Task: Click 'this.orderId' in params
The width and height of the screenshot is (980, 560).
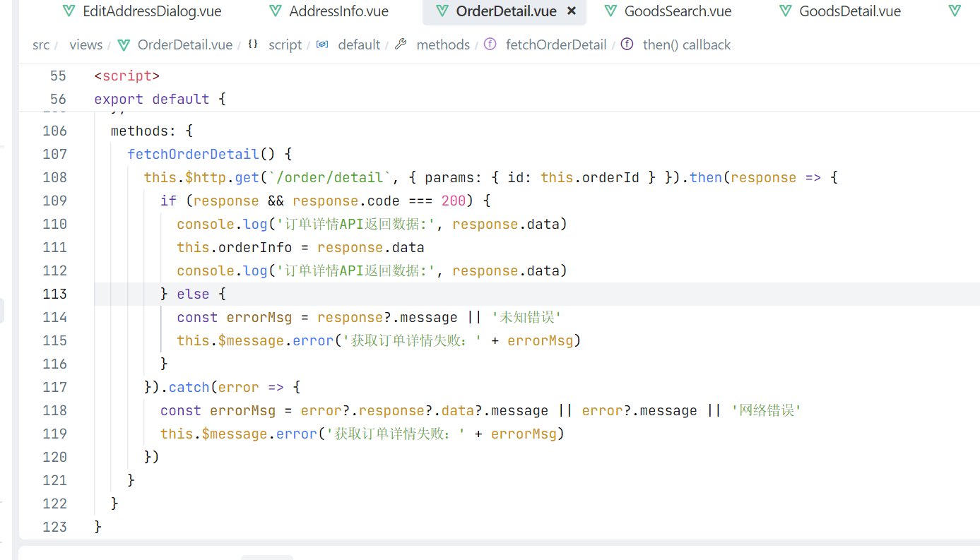Action: [x=590, y=177]
